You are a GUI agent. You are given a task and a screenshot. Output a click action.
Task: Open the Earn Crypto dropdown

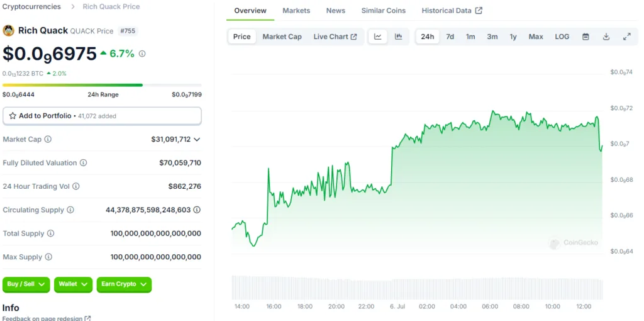tap(124, 284)
